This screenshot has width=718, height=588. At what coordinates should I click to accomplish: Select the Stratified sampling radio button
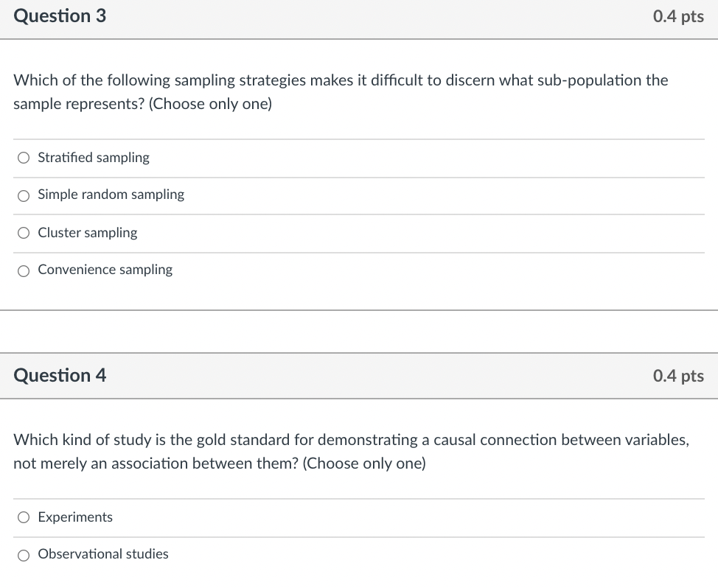24,158
